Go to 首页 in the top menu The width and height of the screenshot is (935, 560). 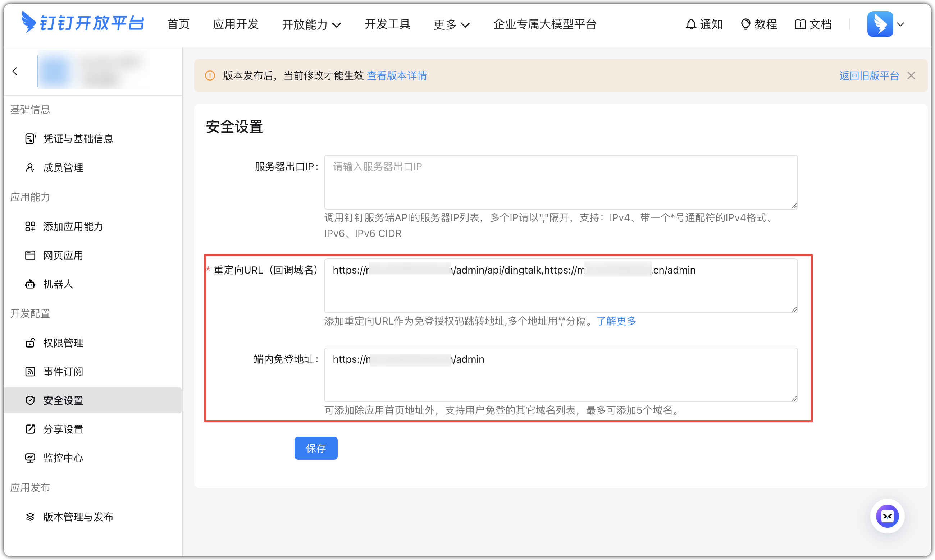coord(178,24)
